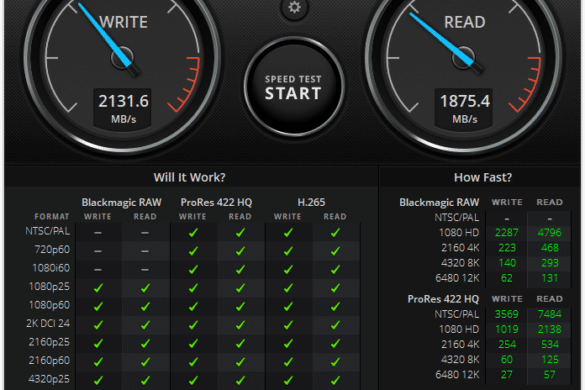585x390 pixels.
Task: Click H.265 read checkmark for NTSC/PAL
Action: pos(335,233)
